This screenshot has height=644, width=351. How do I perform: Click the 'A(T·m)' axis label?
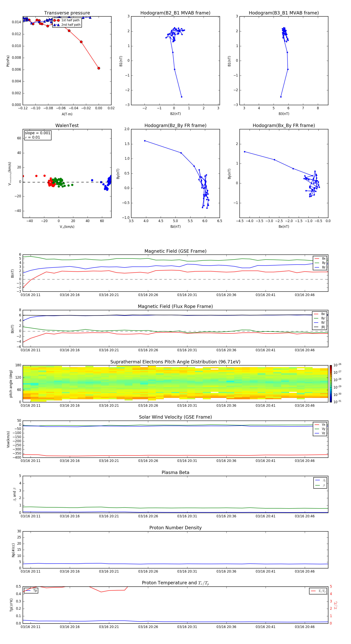[x=67, y=114]
